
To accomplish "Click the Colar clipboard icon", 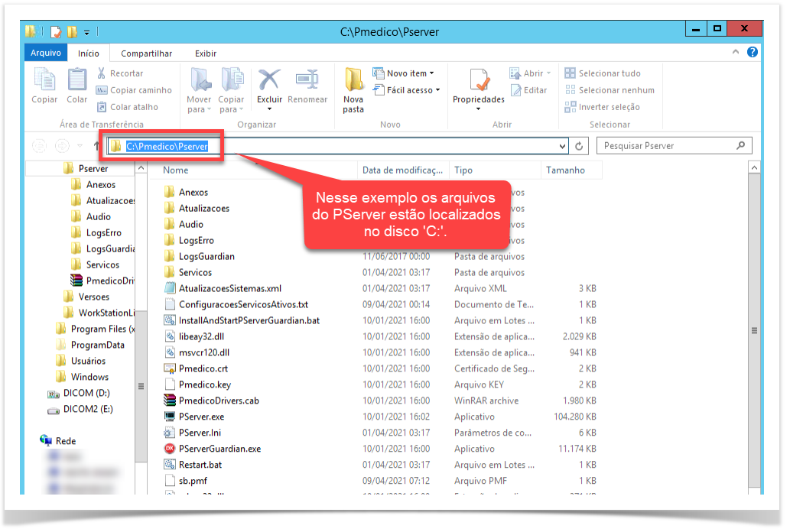I will click(77, 80).
